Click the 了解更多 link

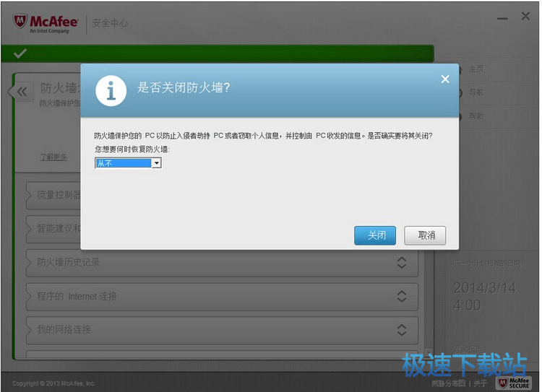point(53,157)
